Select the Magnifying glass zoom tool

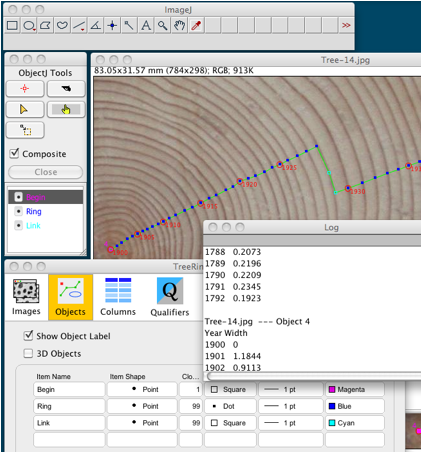163,25
